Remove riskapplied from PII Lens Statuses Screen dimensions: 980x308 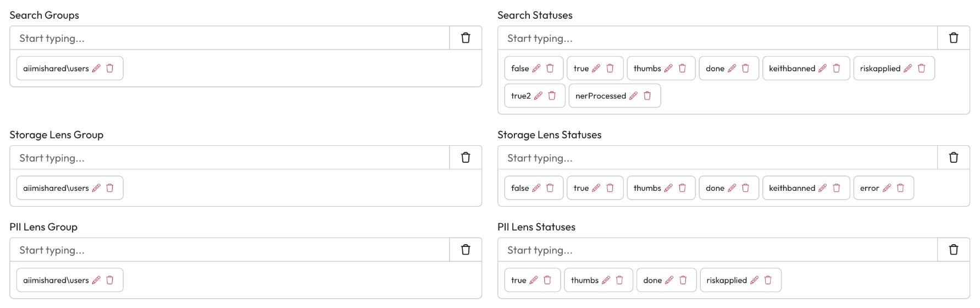click(768, 280)
